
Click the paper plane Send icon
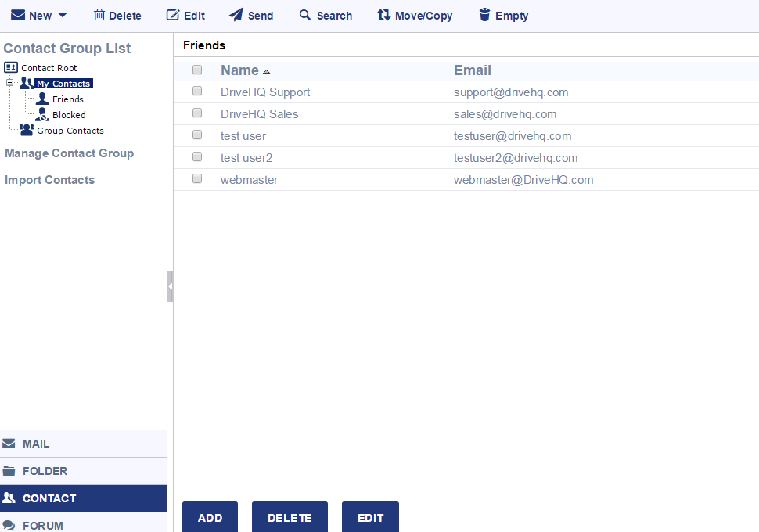click(x=236, y=15)
